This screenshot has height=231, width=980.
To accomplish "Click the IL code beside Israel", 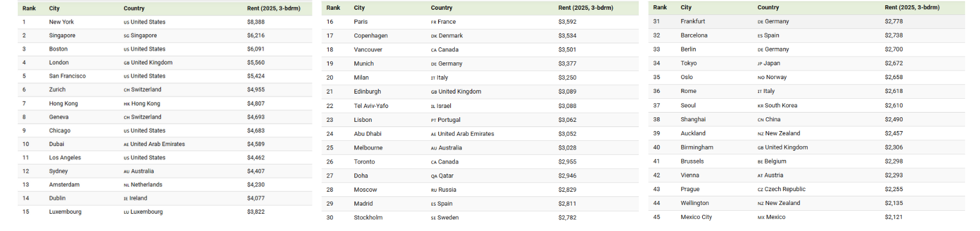I will [x=434, y=106].
